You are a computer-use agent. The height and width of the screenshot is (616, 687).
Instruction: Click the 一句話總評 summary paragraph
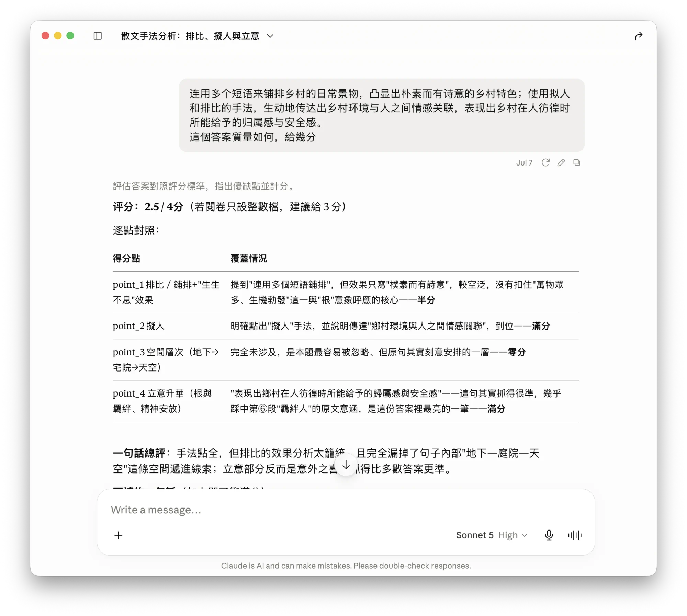click(326, 461)
